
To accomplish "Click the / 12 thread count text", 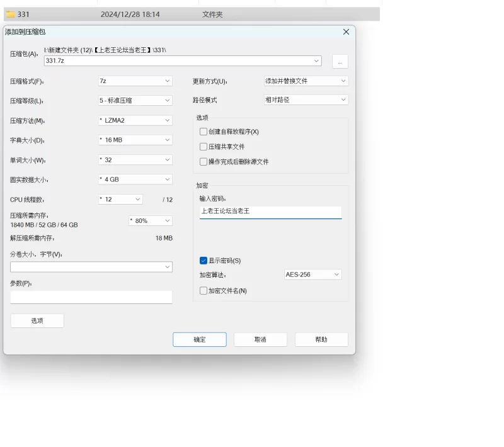I will point(168,200).
